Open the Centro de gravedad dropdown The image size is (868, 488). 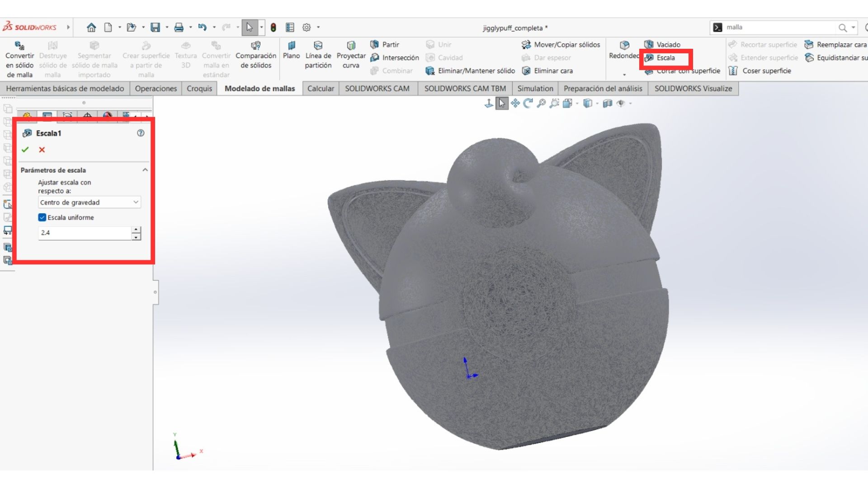[x=90, y=202]
